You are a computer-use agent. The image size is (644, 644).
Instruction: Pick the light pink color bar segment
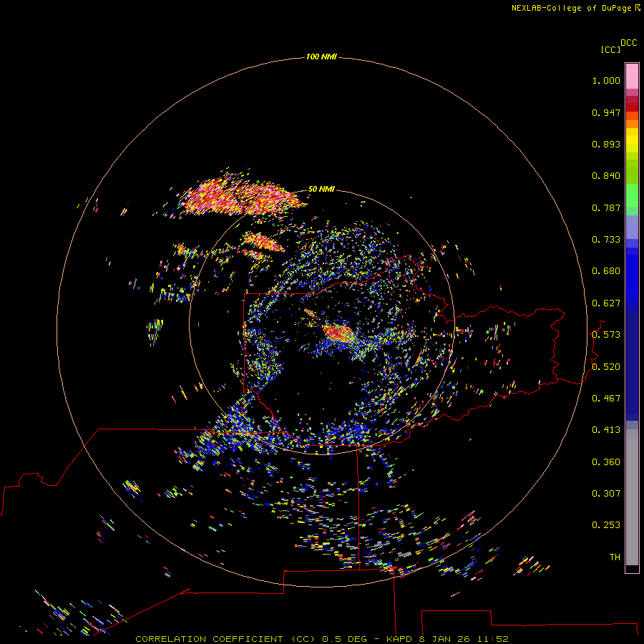point(632,77)
